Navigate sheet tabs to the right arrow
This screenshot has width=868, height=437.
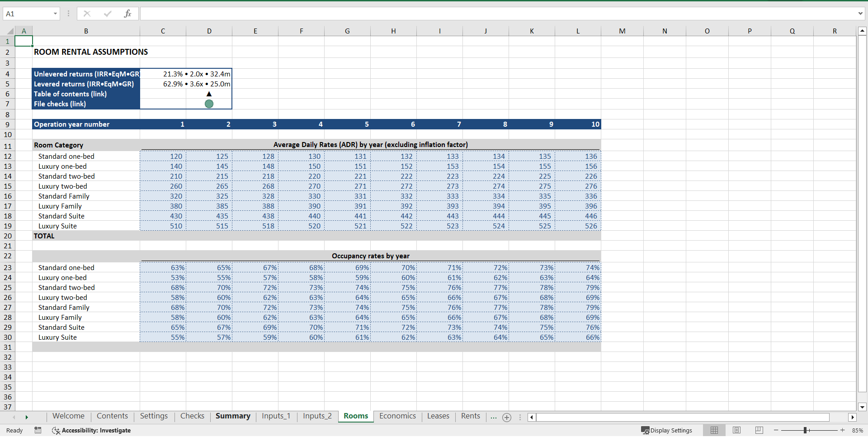click(27, 417)
